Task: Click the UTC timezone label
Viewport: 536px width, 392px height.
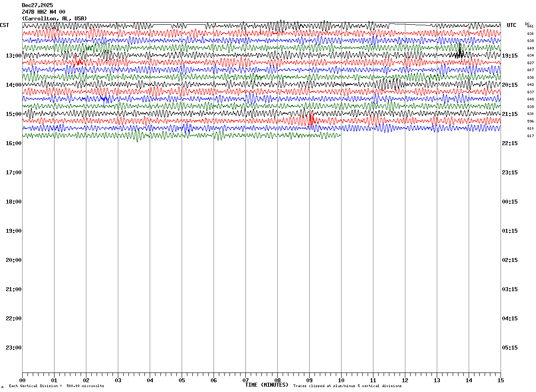Action: tap(512, 25)
